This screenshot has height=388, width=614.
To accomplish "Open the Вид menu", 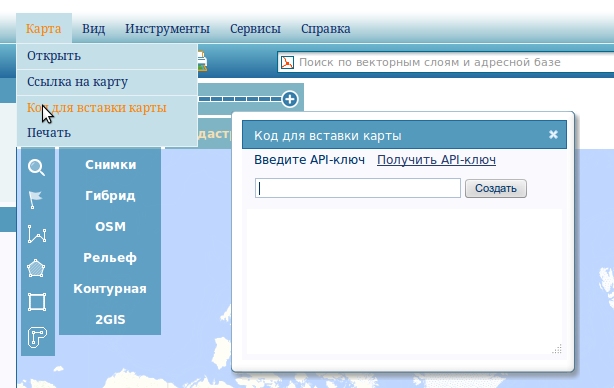I will 93,29.
